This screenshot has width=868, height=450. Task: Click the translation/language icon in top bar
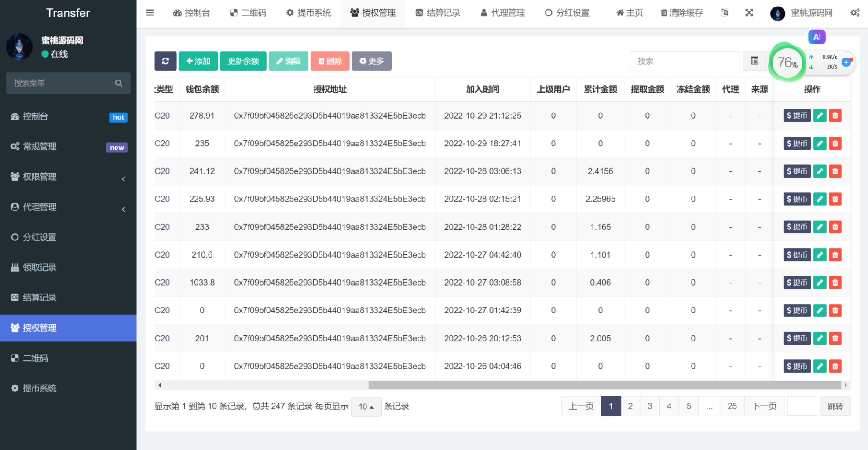[724, 13]
